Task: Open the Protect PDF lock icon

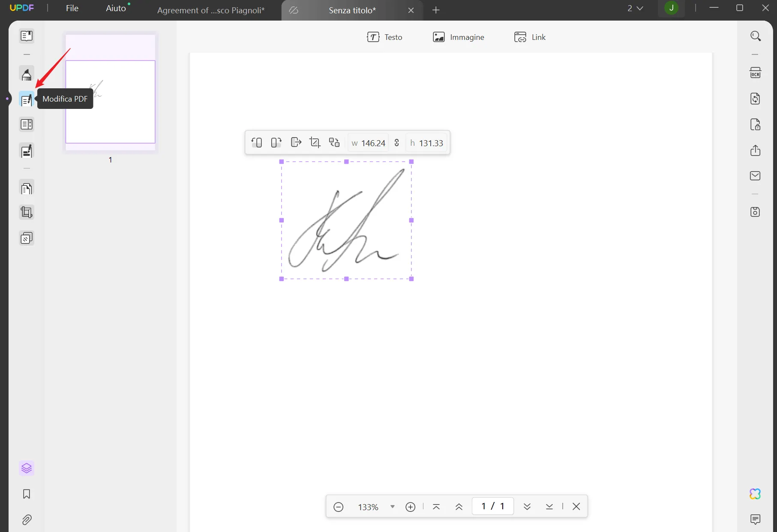Action: pos(756,125)
